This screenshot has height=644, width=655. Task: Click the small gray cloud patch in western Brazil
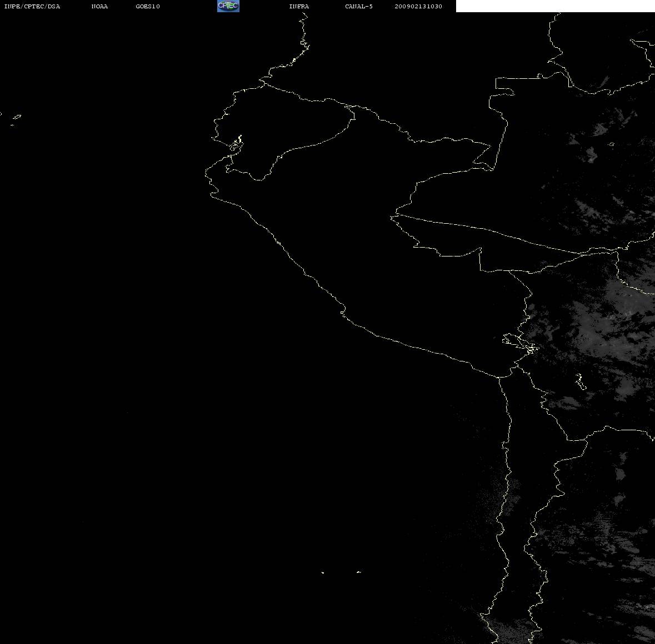pos(591,154)
